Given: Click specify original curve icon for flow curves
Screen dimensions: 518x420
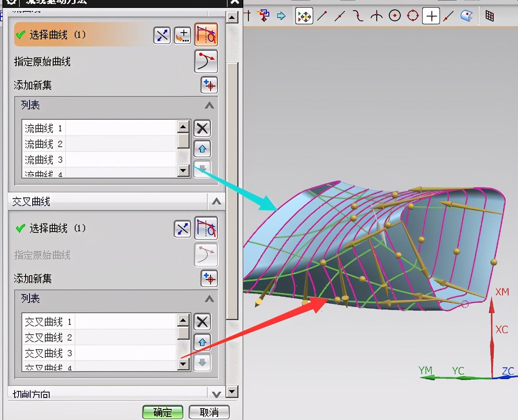Looking at the screenshot, I should (206, 61).
